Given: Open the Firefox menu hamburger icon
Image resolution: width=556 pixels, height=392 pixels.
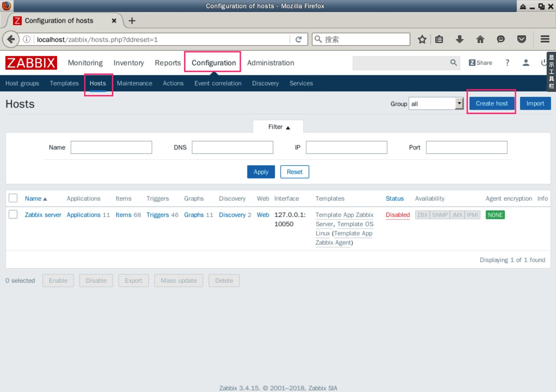Looking at the screenshot, I should click(x=544, y=39).
